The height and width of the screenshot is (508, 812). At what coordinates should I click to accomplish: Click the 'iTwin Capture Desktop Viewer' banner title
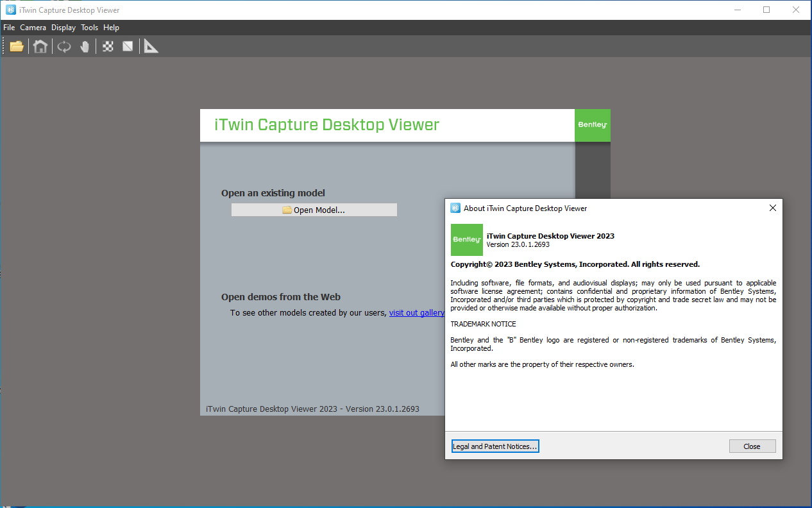327,124
